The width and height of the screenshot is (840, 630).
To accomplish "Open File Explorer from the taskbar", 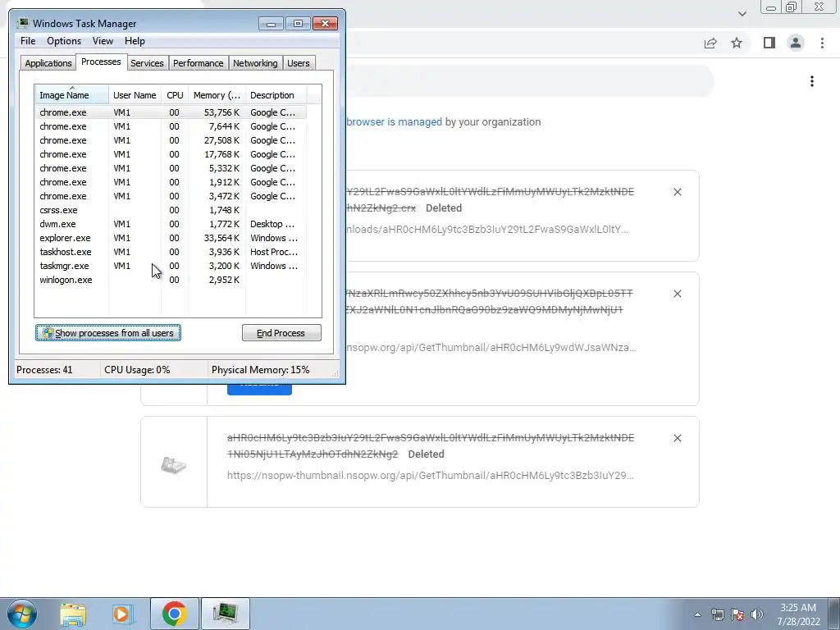I will [73, 614].
